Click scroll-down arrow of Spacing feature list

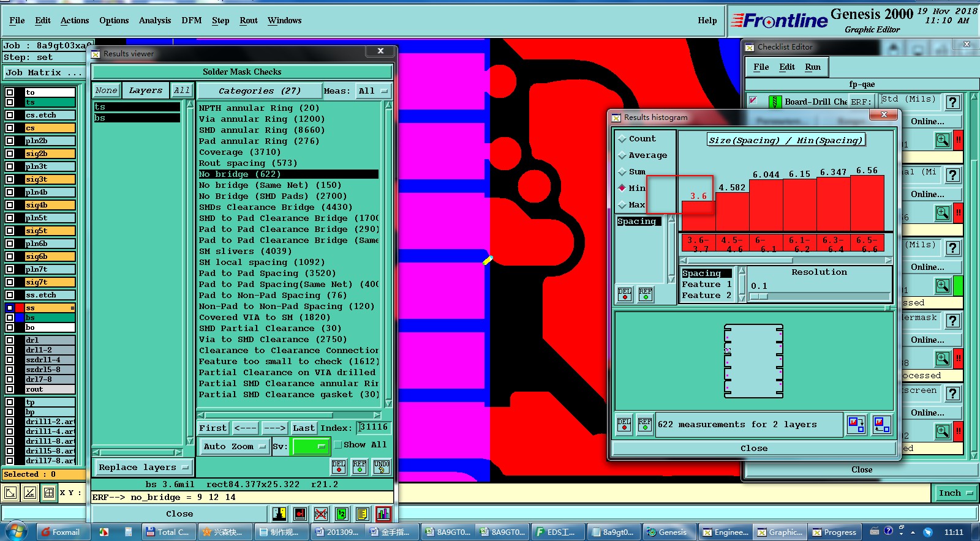pos(742,298)
